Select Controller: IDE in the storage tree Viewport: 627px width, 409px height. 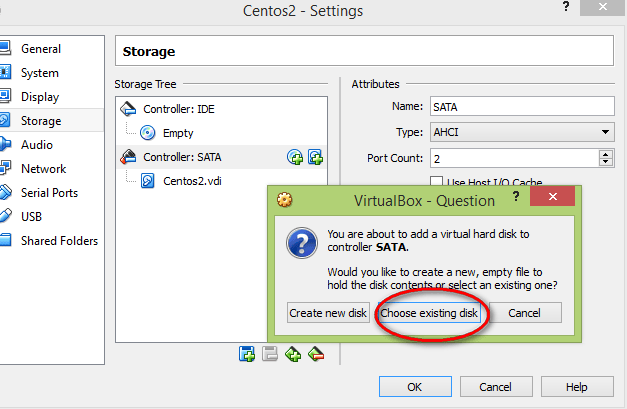[176, 108]
